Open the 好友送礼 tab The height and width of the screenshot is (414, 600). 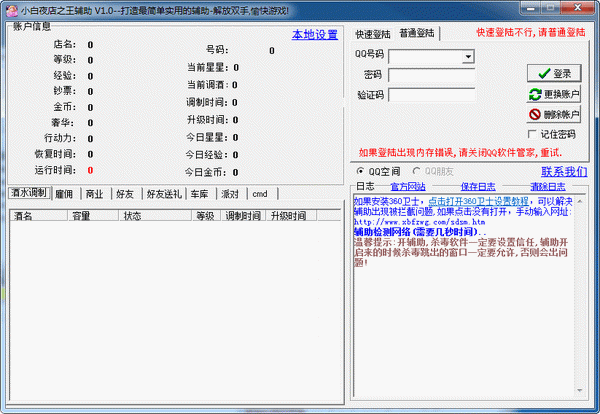[164, 194]
